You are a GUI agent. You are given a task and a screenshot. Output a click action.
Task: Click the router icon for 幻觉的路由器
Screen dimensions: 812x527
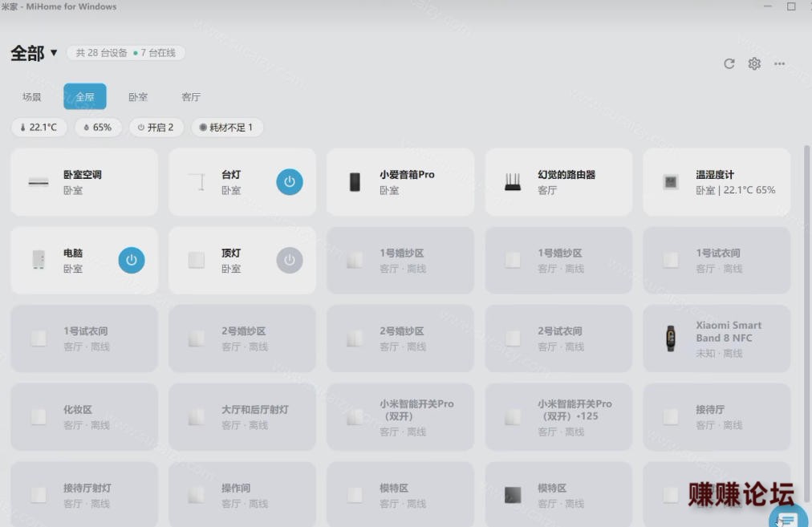513,182
